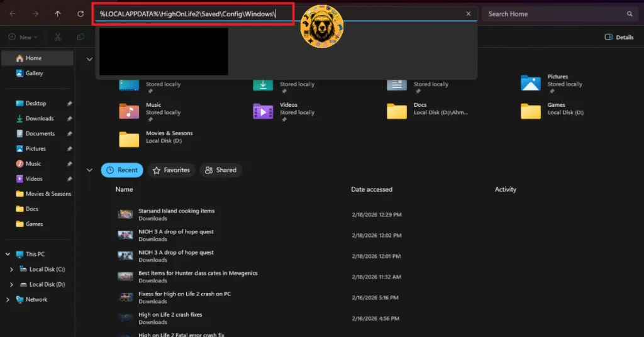Viewport: 644px width, 337px height.
Task: Open Pictures from the sidebar
Action: (x=37, y=148)
